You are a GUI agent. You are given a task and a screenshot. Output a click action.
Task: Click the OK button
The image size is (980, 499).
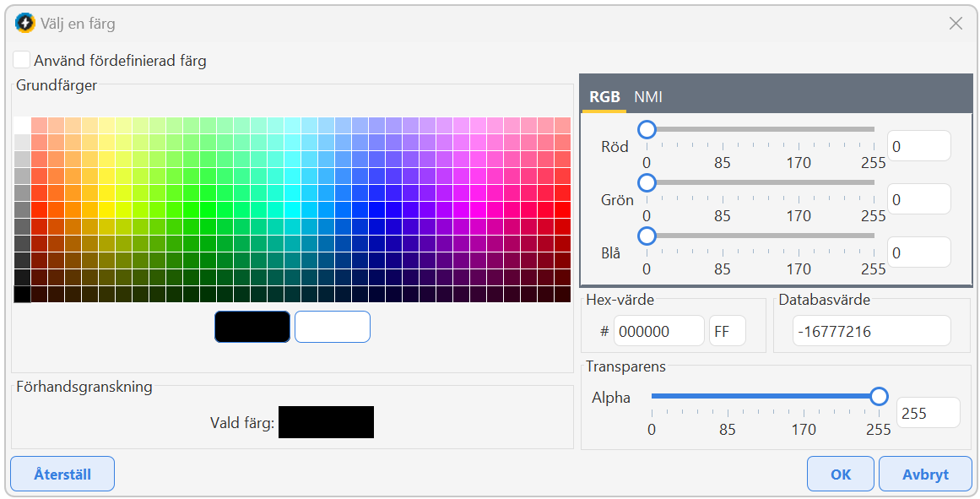(840, 474)
